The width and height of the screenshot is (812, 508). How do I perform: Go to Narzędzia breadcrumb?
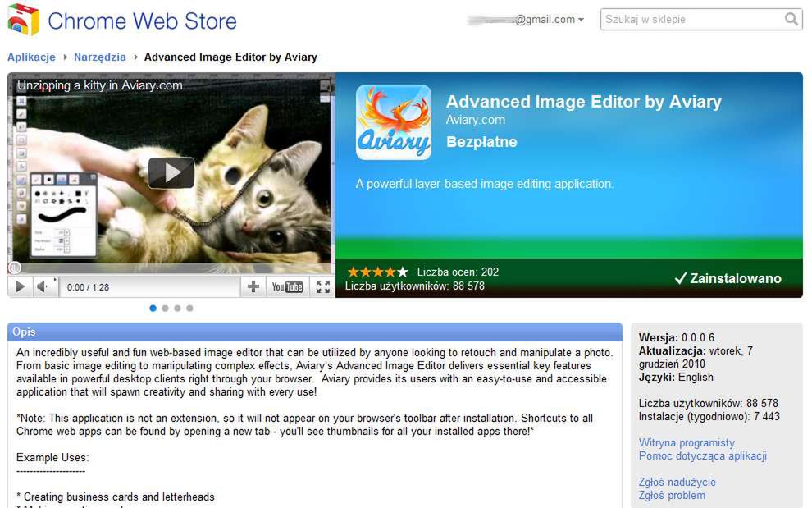point(100,57)
